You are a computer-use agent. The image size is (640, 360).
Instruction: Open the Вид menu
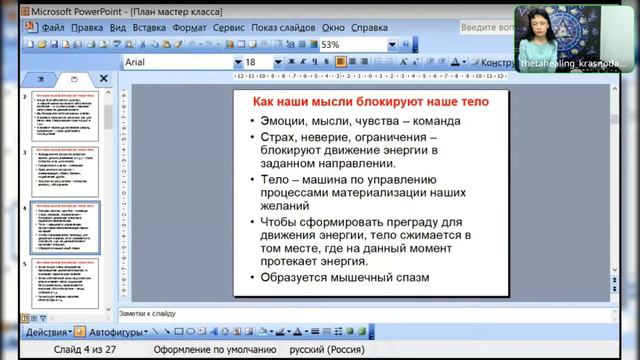[118, 28]
